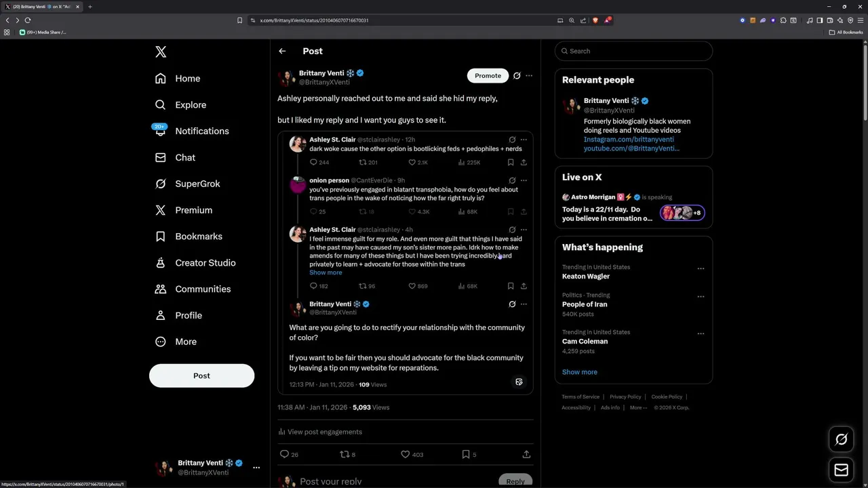The width and height of the screenshot is (868, 488).
Task: Click Grok icon on 'dark woke' tweet
Action: tap(512, 140)
